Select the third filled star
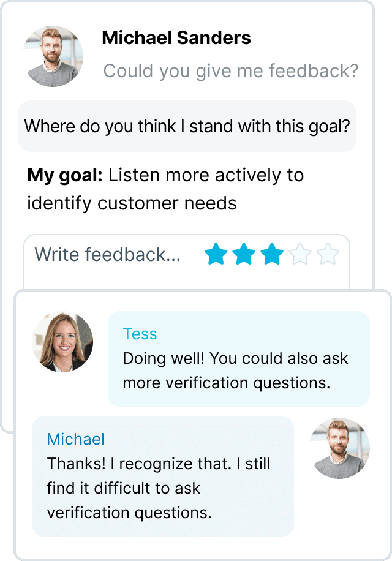The image size is (392, 561). click(272, 254)
